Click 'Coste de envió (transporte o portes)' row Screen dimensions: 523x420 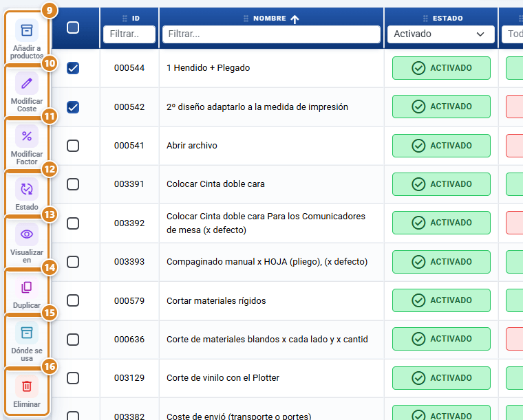pos(239,416)
